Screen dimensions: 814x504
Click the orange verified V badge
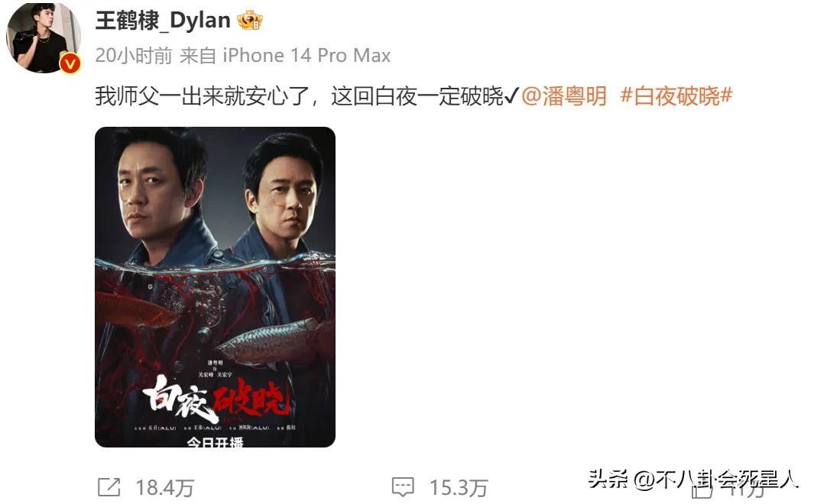coord(70,64)
